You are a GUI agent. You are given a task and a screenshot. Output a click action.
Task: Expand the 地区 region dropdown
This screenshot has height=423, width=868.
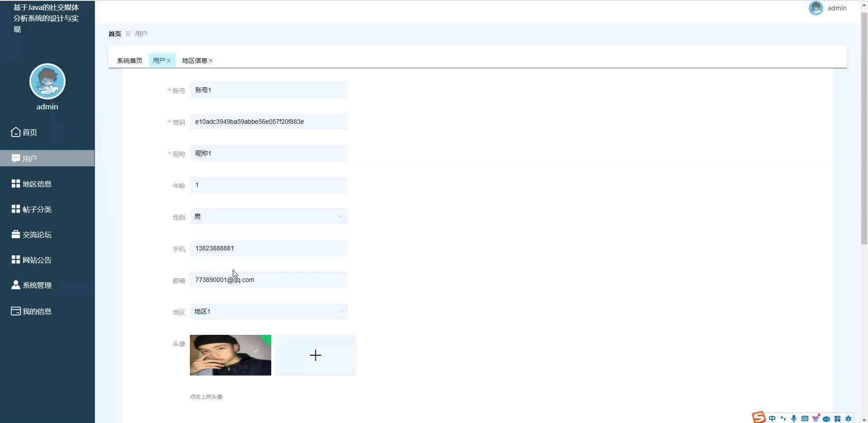[269, 311]
